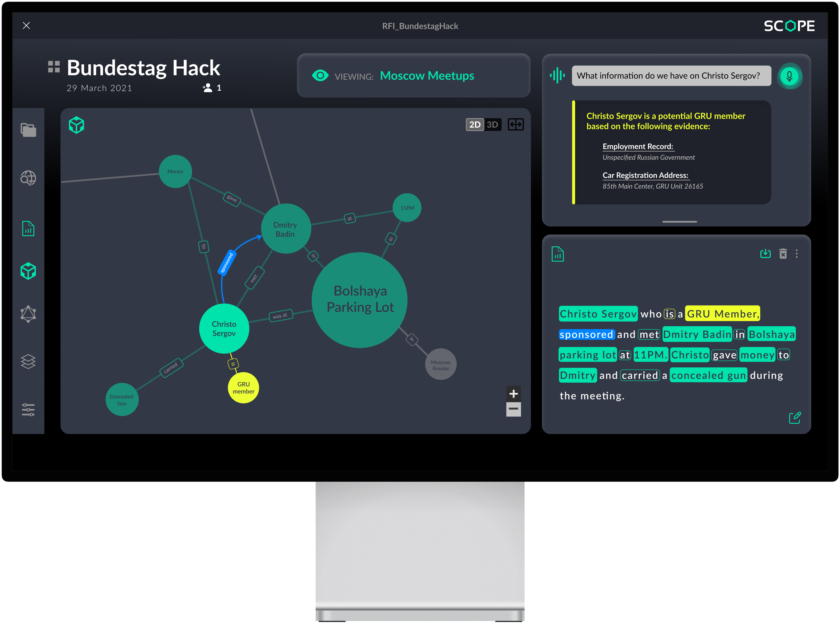
Task: Click the microphone voice input button
Action: [x=789, y=76]
